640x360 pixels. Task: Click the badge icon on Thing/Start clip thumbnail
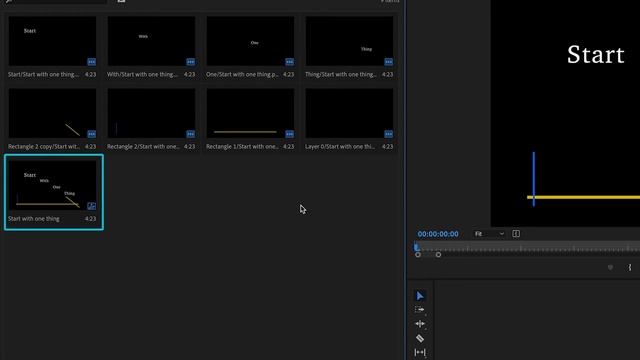[x=389, y=62]
